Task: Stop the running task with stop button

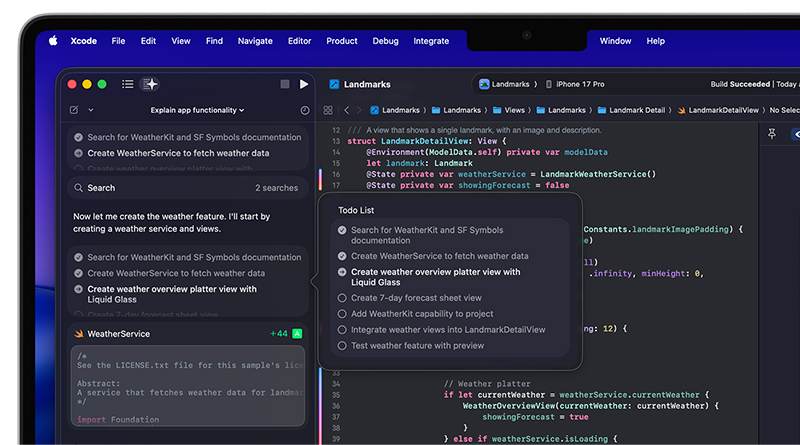Action: tap(285, 84)
